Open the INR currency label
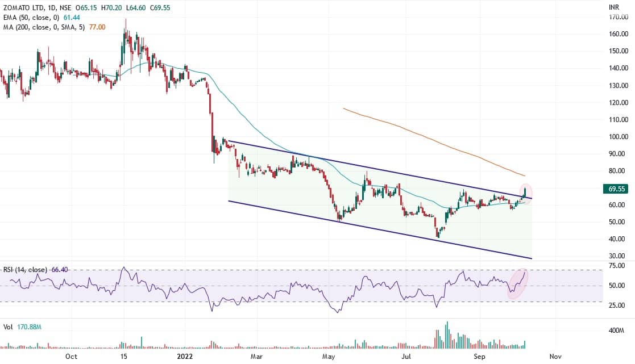Image resolution: width=635 pixels, height=364 pixels. point(613,7)
